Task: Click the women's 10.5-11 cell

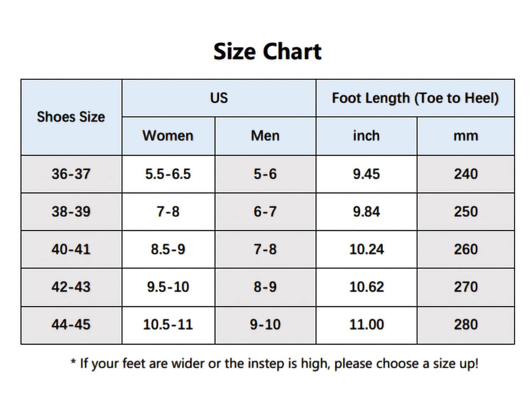Action: click(168, 325)
